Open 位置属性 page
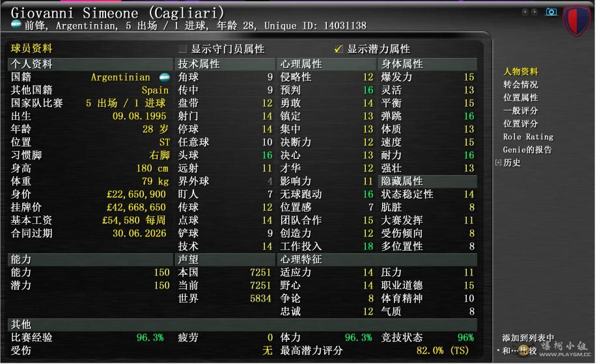Screen dimensions: 597x364 520,98
